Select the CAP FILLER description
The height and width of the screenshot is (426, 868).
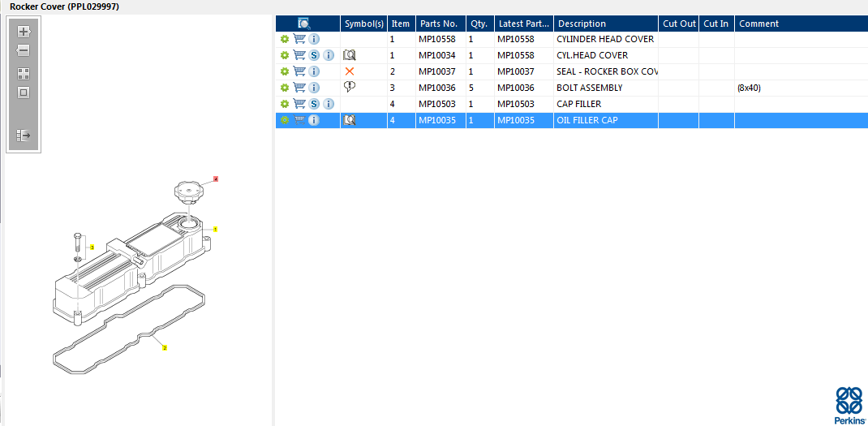[578, 104]
